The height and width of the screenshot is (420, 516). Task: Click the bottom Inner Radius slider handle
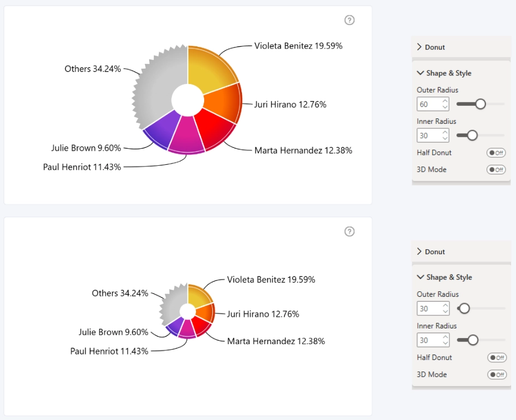click(473, 340)
